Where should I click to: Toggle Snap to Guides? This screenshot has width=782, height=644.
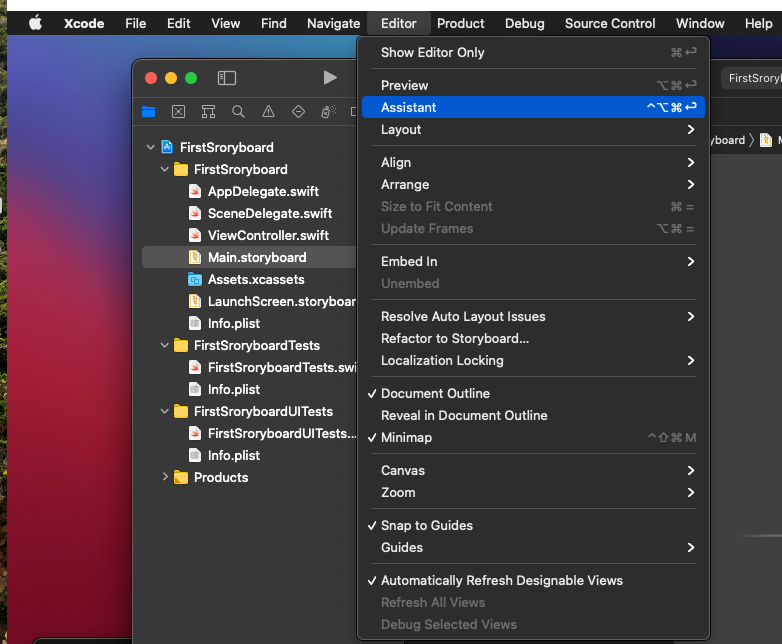[533, 525]
